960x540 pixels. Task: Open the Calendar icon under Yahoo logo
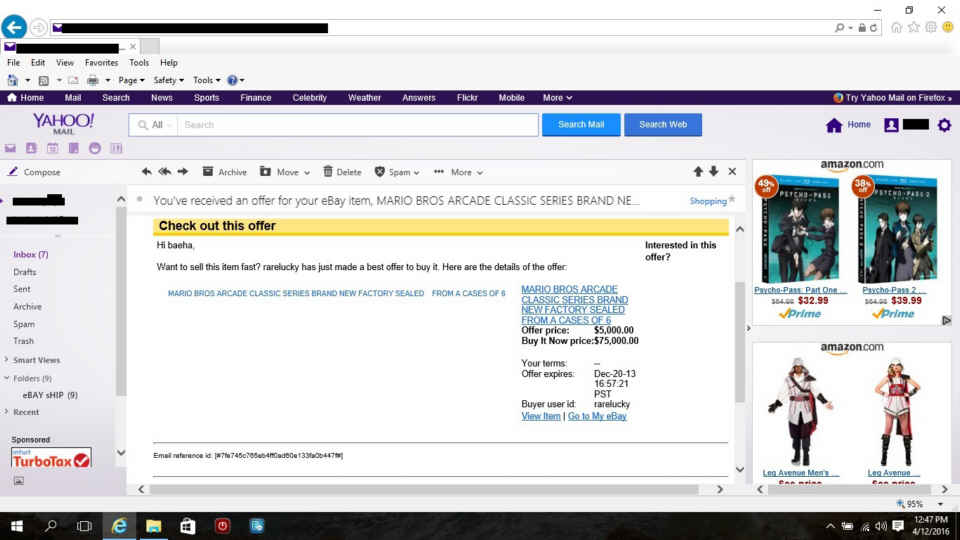(x=53, y=148)
